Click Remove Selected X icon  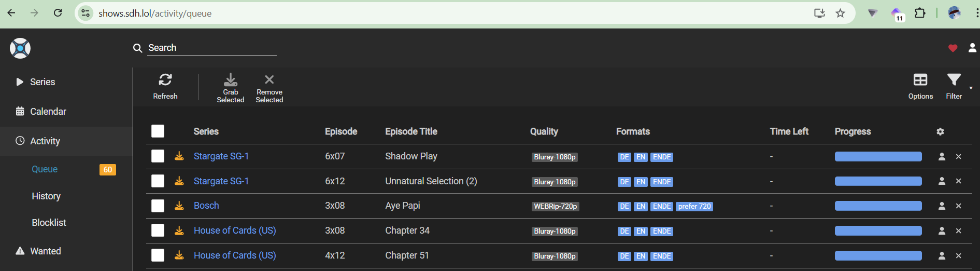tap(269, 79)
